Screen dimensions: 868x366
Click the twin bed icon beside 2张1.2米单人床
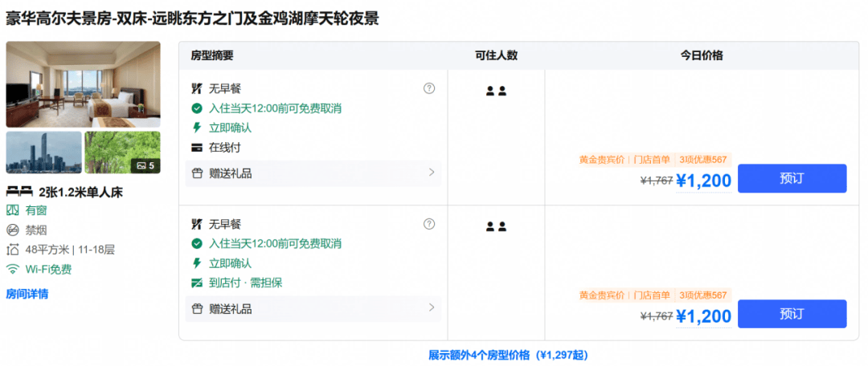[19, 193]
